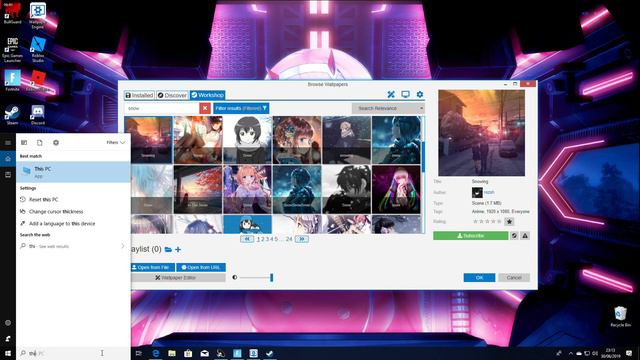Open 'This PC' best match result
This screenshot has height=360, width=640.
pos(73,172)
